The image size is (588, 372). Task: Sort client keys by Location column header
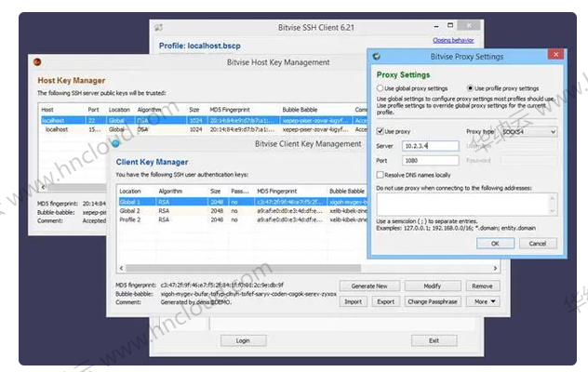click(x=130, y=191)
